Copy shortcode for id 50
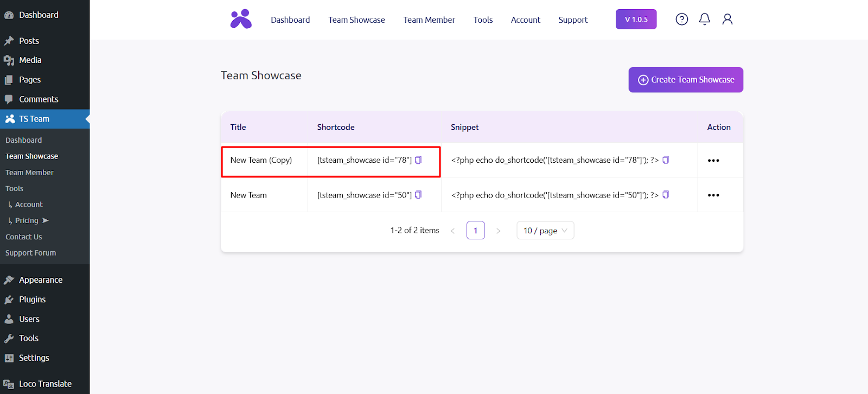 [x=418, y=195]
